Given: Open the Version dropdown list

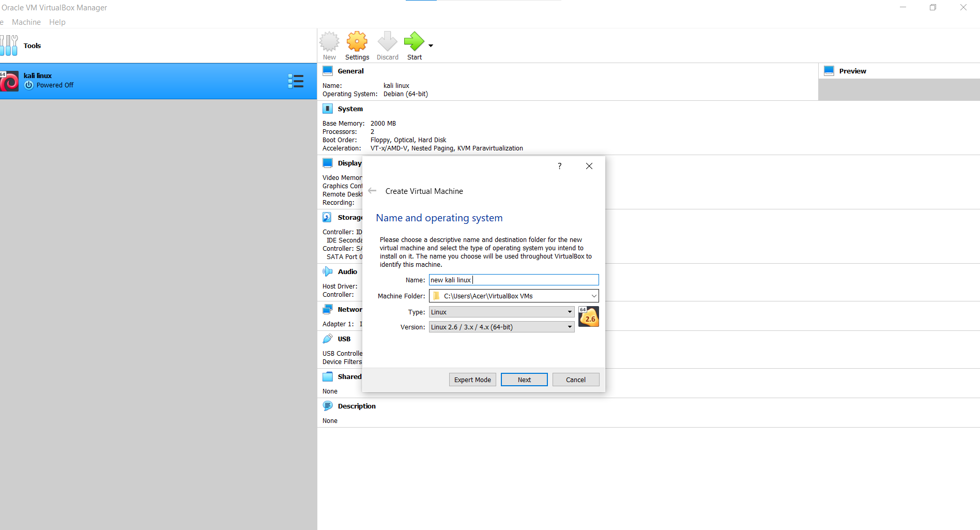Looking at the screenshot, I should (x=501, y=327).
